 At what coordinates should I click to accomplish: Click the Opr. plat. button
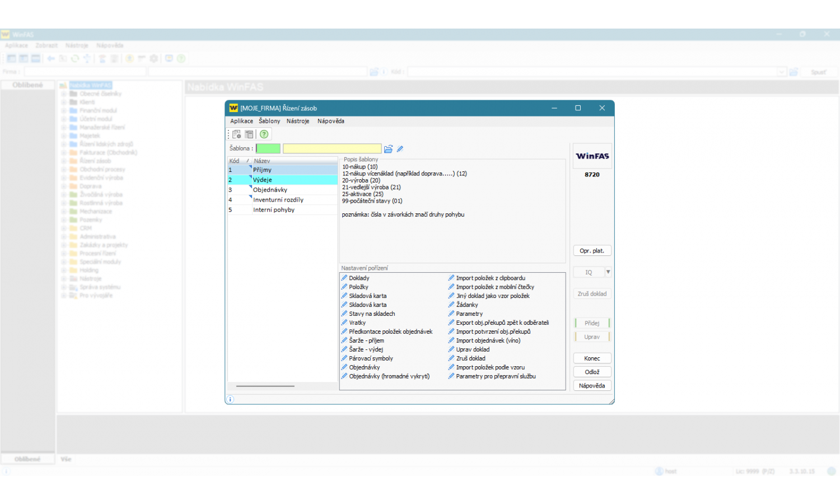coord(592,251)
